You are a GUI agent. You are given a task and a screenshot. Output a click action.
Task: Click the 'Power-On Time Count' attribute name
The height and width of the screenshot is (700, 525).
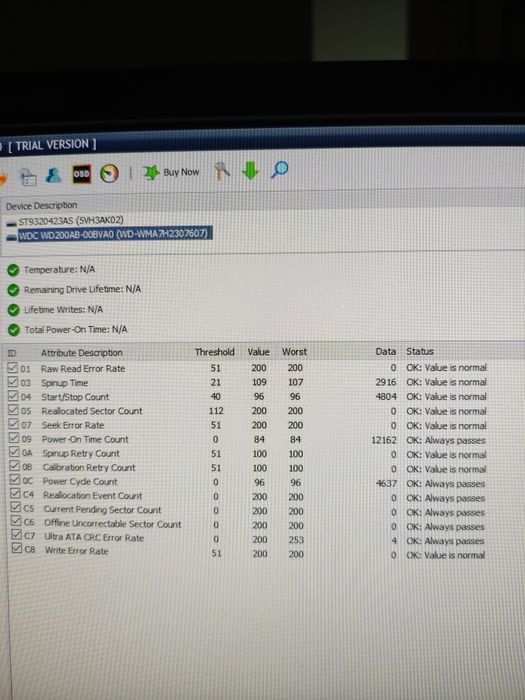tap(85, 439)
